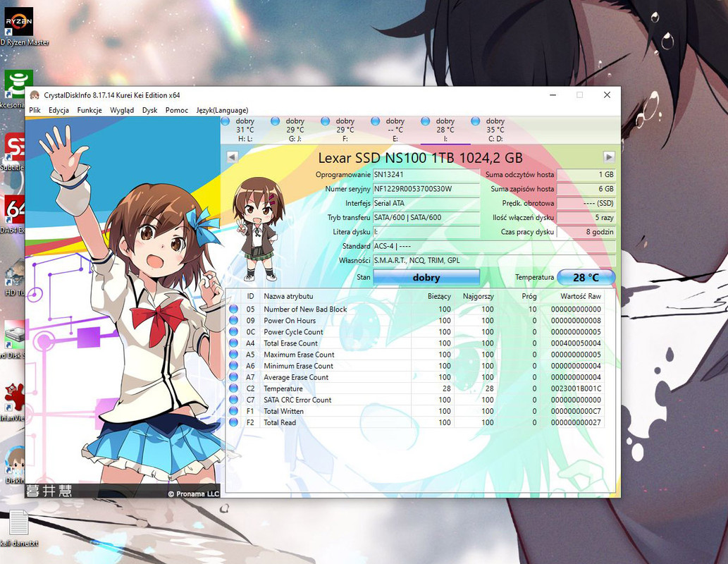Click status orb for Power Cycle Count
This screenshot has width=728, height=564.
coord(233,332)
